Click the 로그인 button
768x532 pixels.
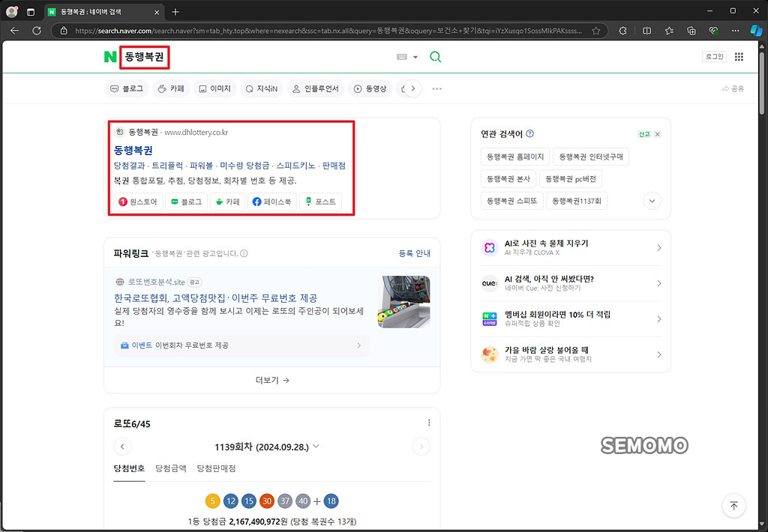point(715,57)
